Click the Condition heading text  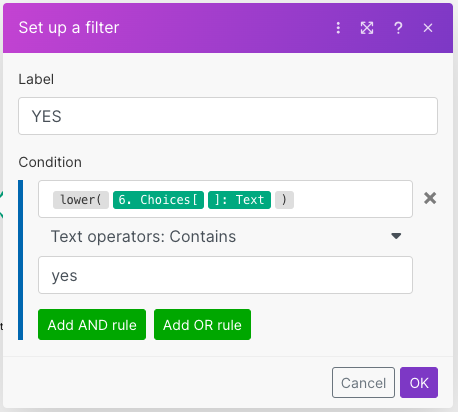50,162
